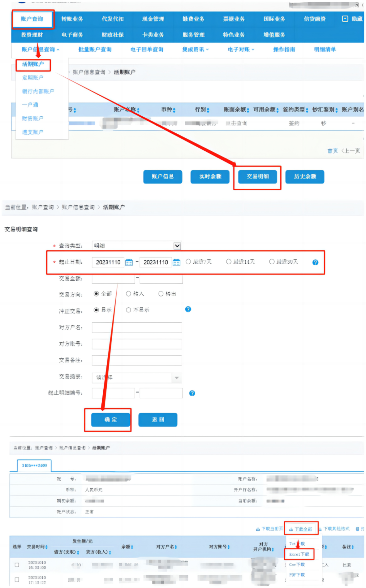Image resolution: width=366 pixels, height=588 pixels.
Task: Open the 代发代扣 main menu
Action: 113,19
